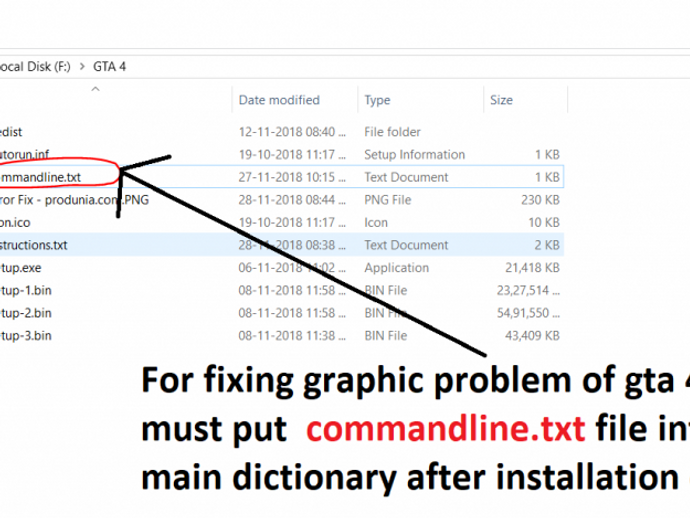
Task: Click the 10 KB size cell
Action: 544,222
